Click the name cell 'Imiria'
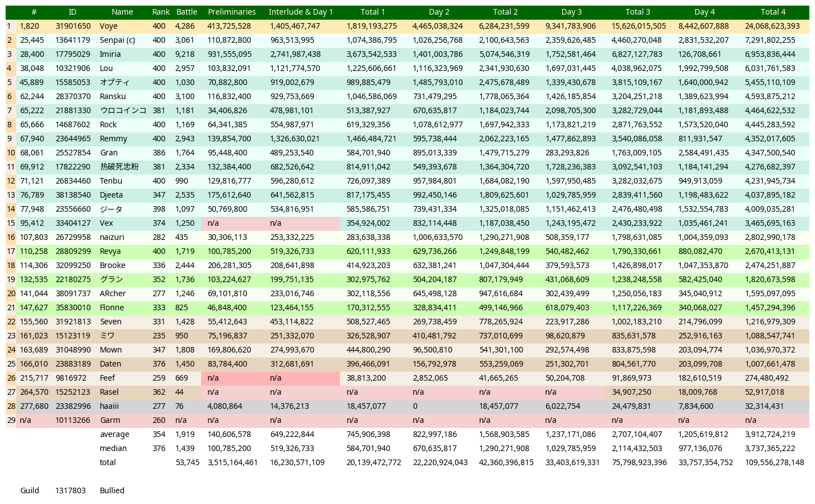 pyautogui.click(x=110, y=54)
